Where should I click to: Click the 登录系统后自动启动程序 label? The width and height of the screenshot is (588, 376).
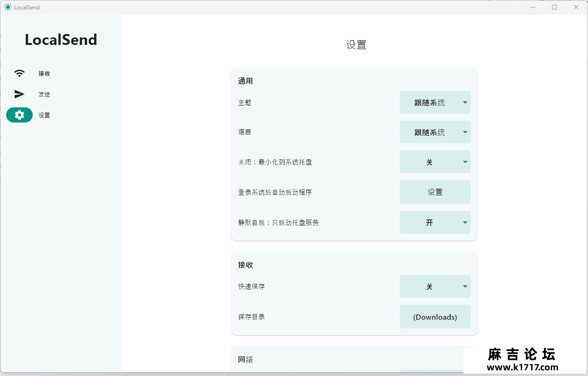pos(275,192)
